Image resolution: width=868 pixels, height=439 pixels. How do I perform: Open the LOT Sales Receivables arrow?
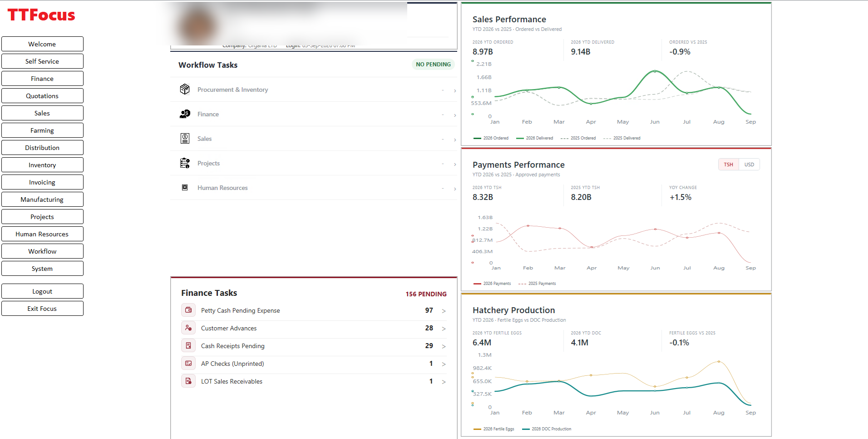(x=444, y=382)
